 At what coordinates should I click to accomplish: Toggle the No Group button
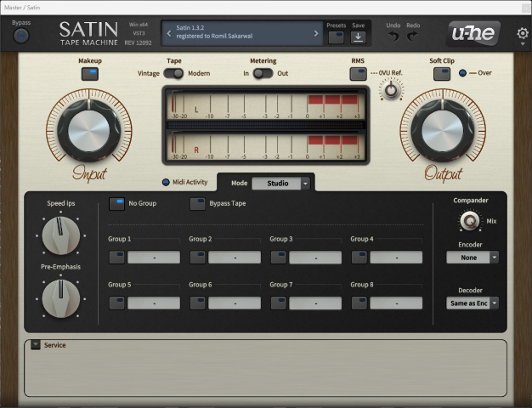tap(116, 204)
